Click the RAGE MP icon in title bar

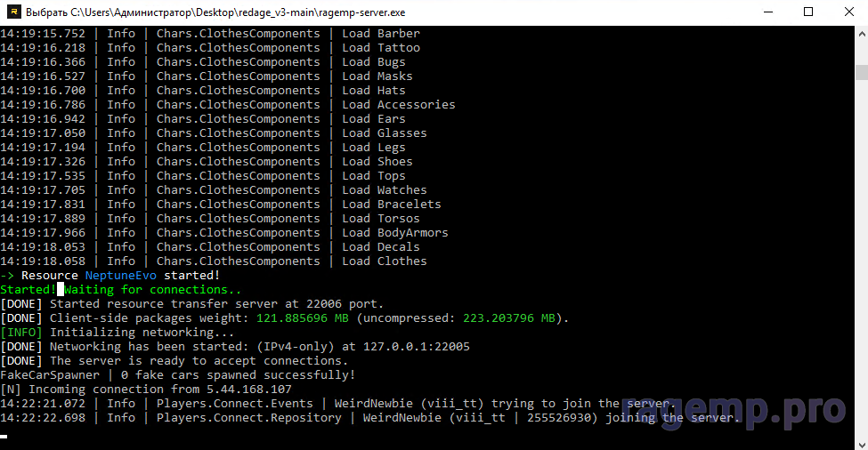(12, 12)
